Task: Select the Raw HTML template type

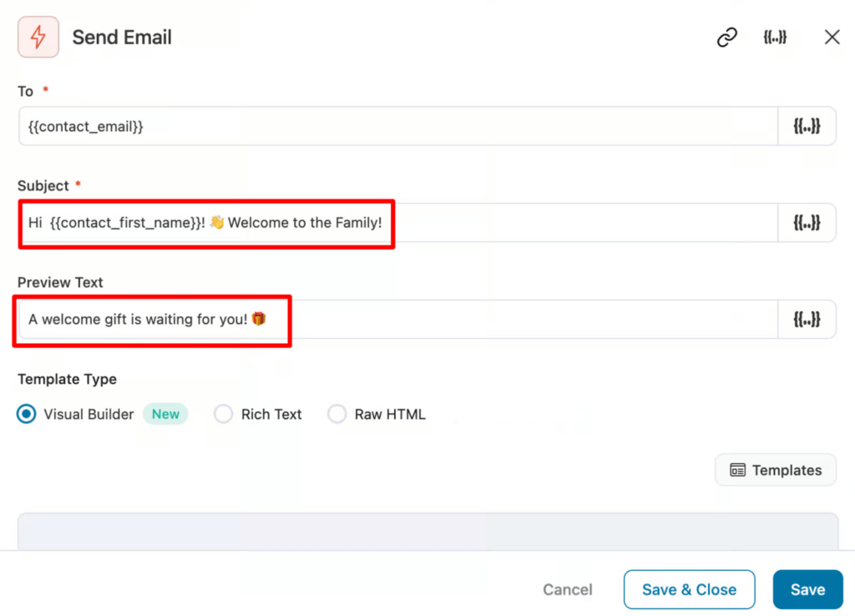Action: coord(337,414)
